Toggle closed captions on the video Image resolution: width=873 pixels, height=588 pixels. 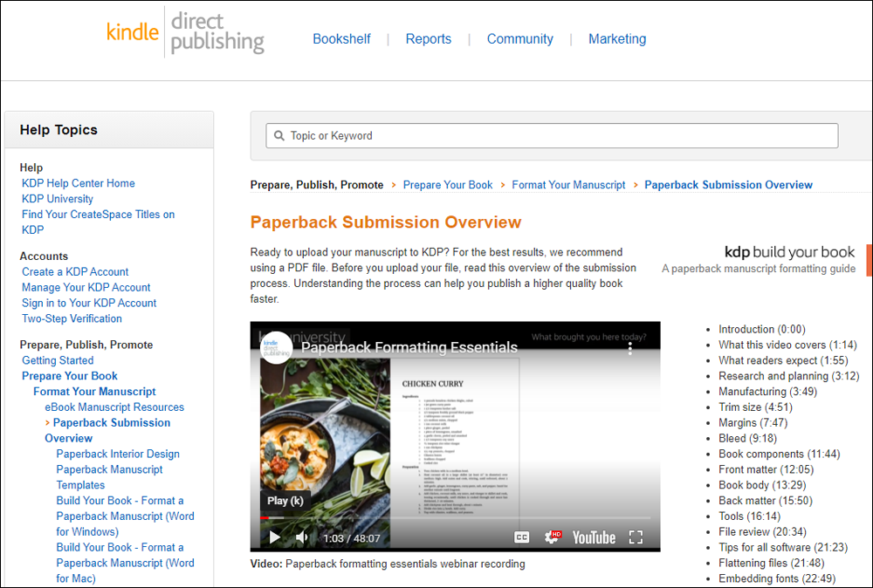[522, 537]
